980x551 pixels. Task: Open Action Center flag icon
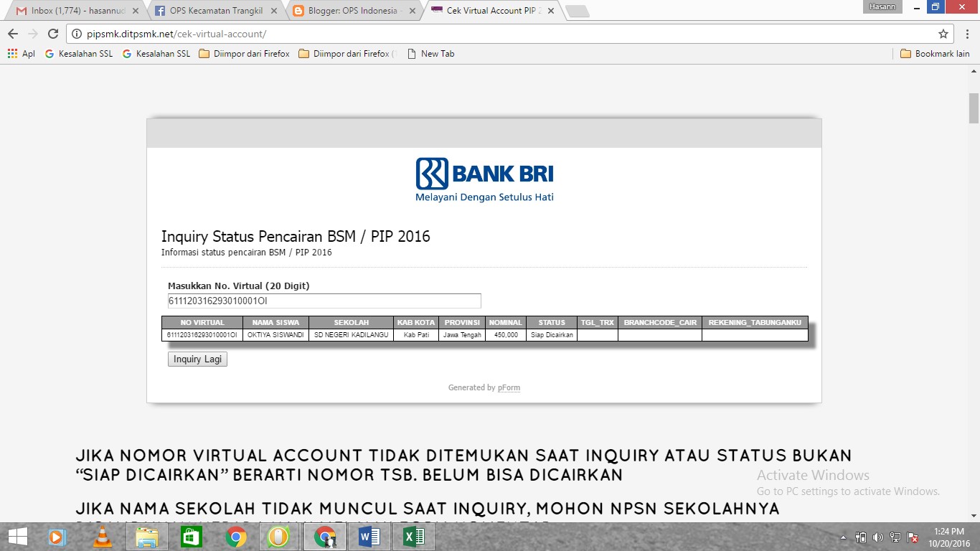913,537
